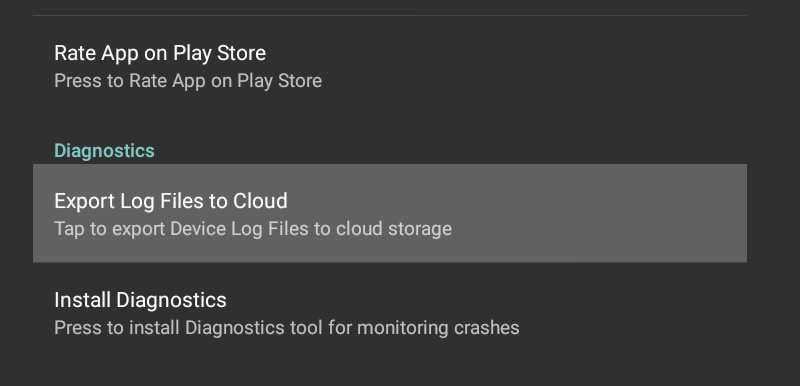Click the word 'Install' in Install Diagnostics
The image size is (800, 386).
82,300
